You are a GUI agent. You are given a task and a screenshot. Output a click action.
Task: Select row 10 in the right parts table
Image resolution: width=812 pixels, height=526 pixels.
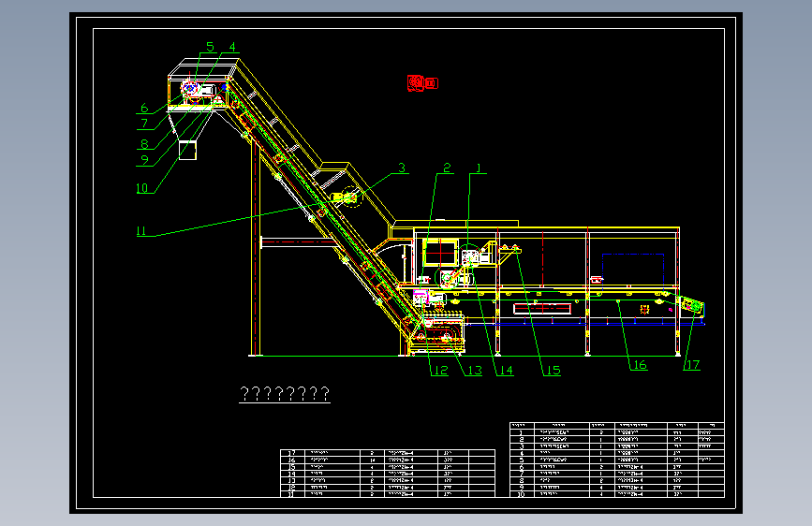pos(617,494)
